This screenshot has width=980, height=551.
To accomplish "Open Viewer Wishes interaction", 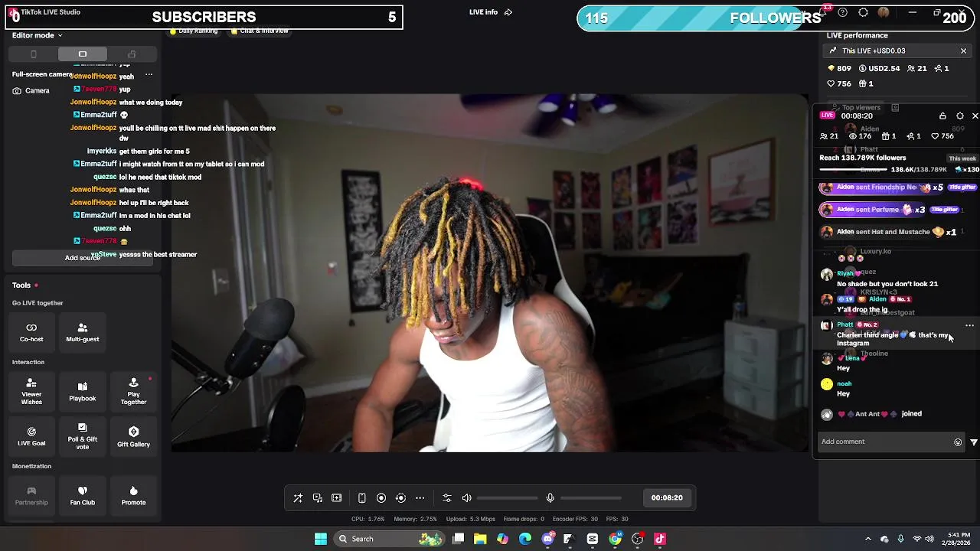I will (x=31, y=391).
